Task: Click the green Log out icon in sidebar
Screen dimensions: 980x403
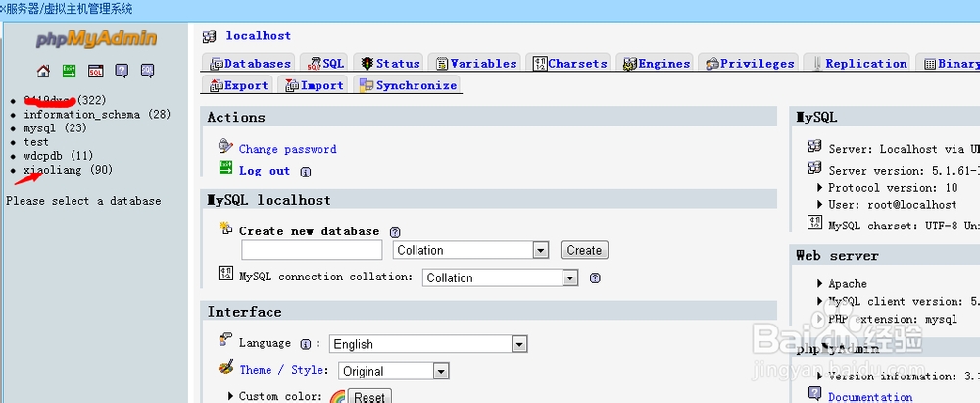Action: 70,71
